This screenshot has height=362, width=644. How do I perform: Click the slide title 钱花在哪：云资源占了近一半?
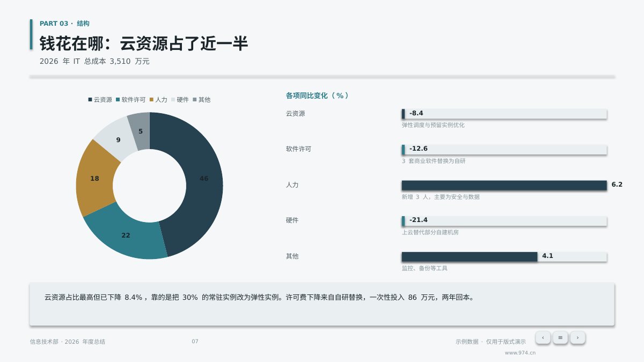pyautogui.click(x=144, y=43)
